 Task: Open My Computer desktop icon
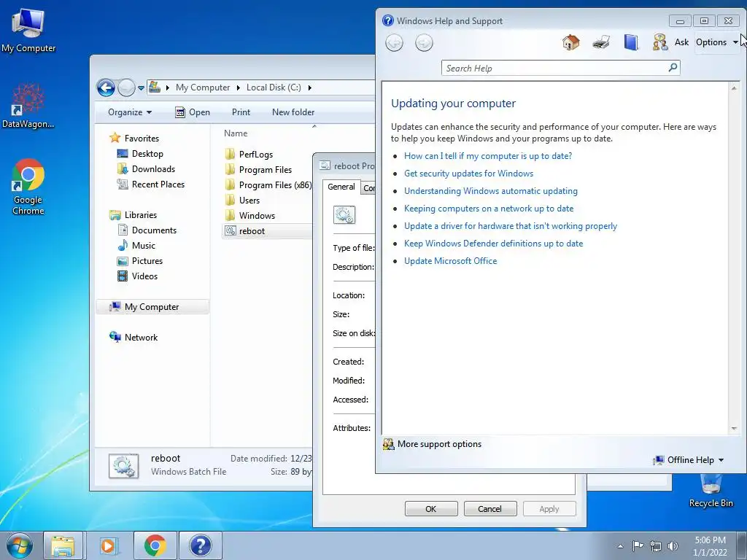click(x=28, y=29)
